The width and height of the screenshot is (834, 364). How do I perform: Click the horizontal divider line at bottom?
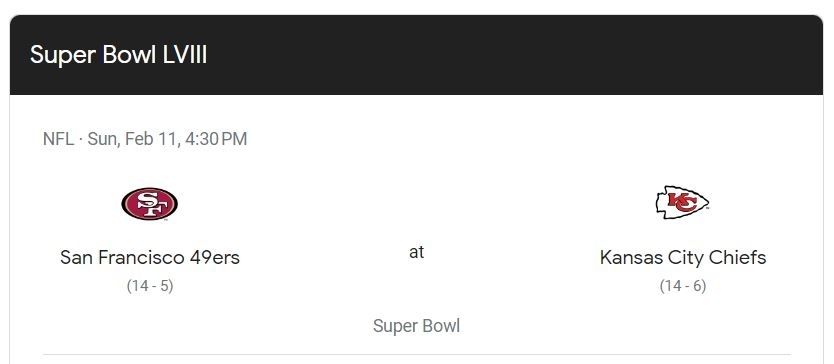tap(417, 354)
